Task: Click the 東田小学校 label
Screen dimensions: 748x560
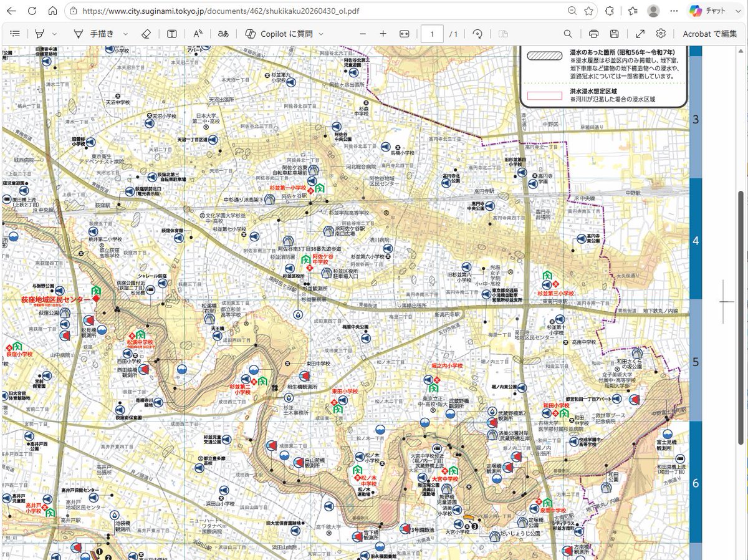Action: (x=344, y=391)
